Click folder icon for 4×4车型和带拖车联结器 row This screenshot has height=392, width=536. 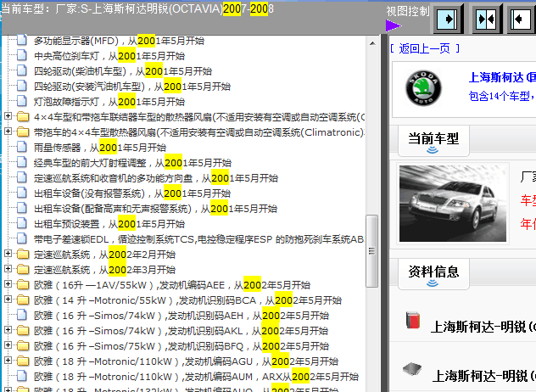23,116
